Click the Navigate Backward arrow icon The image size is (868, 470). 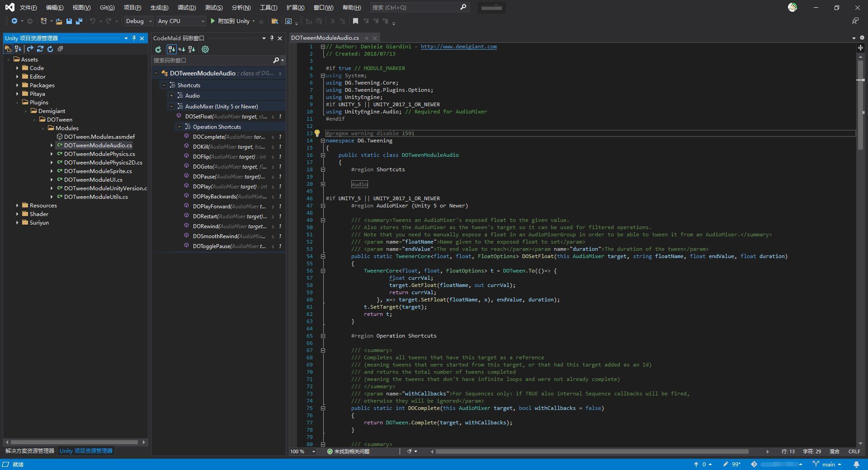14,21
